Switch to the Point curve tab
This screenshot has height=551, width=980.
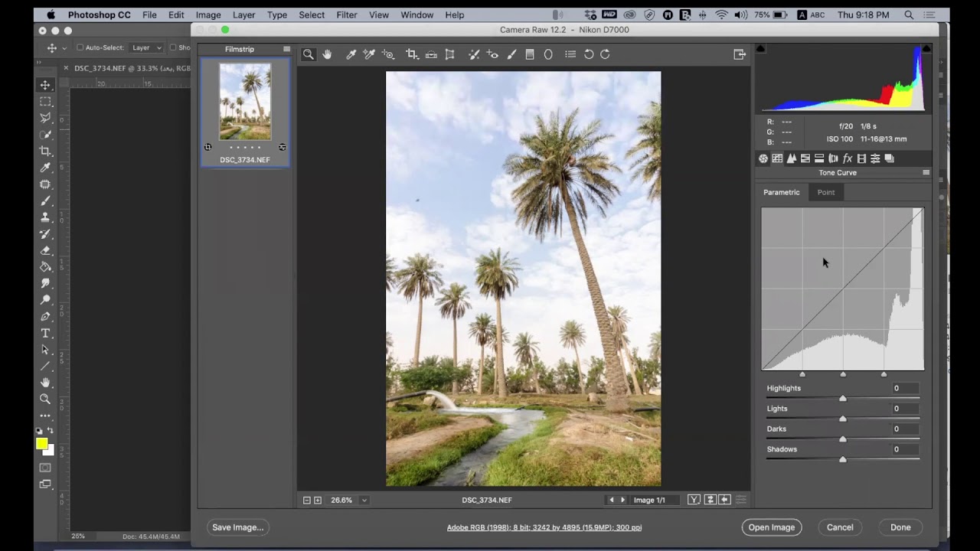[x=825, y=192]
